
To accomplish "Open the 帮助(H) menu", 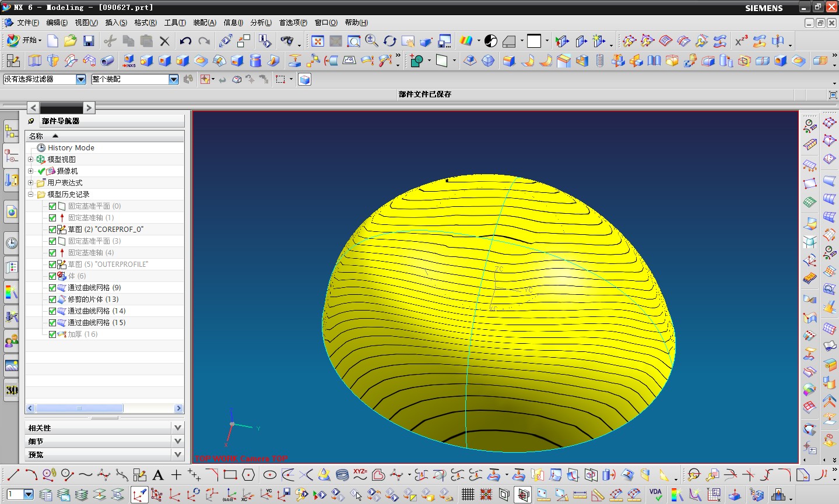I will click(356, 23).
